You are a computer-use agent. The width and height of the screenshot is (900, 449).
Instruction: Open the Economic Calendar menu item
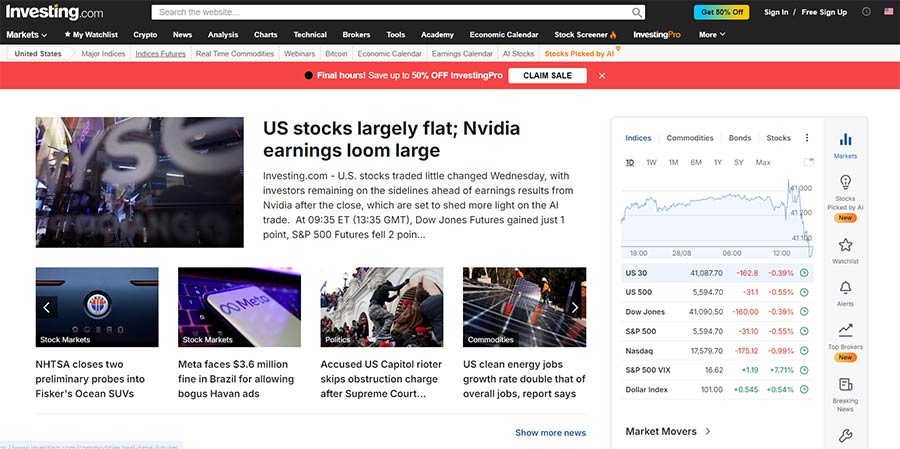point(504,34)
